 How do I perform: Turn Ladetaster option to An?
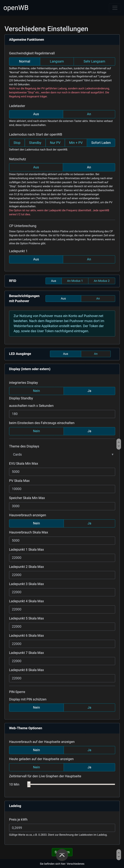coord(89,114)
